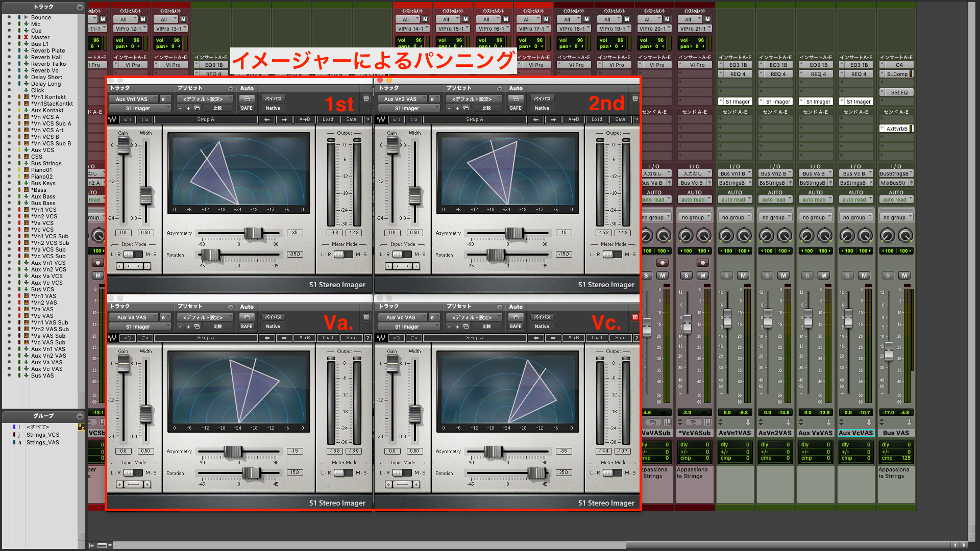Click undo arrow in 1st Imager toolbar
This screenshot has height=551, width=980.
click(128, 120)
